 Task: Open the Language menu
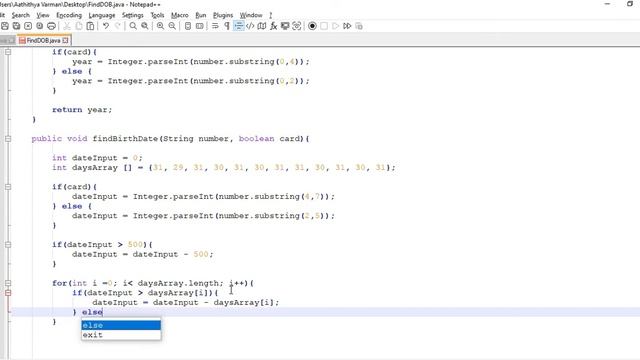102,15
